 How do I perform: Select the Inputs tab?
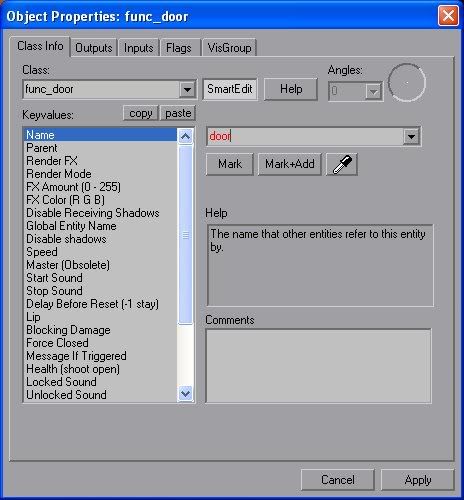[139, 48]
